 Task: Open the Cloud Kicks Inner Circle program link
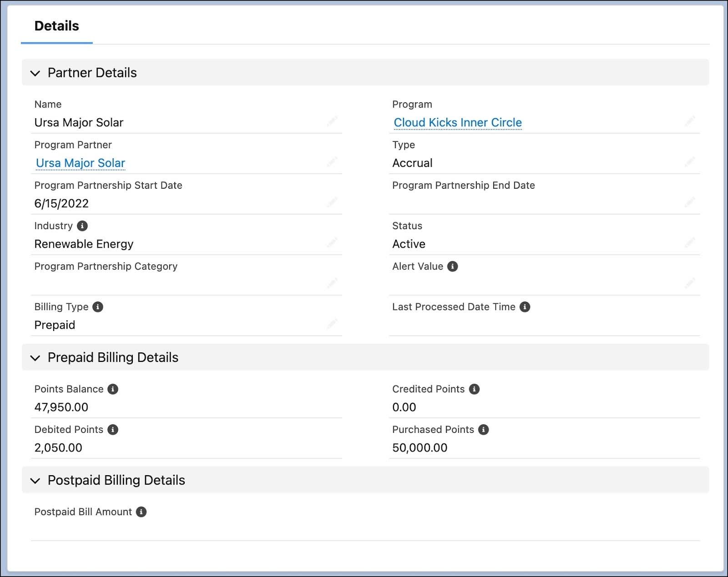(458, 122)
